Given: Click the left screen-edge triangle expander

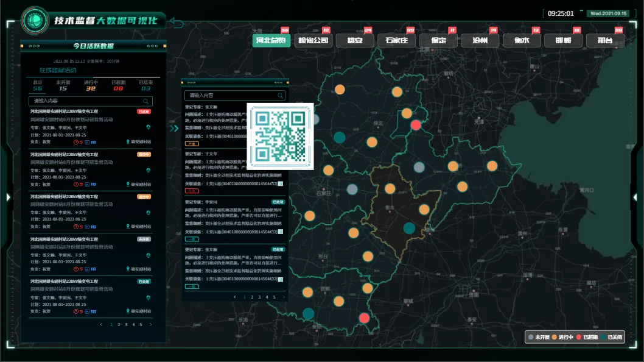Looking at the screenshot, I should pos(8,197).
